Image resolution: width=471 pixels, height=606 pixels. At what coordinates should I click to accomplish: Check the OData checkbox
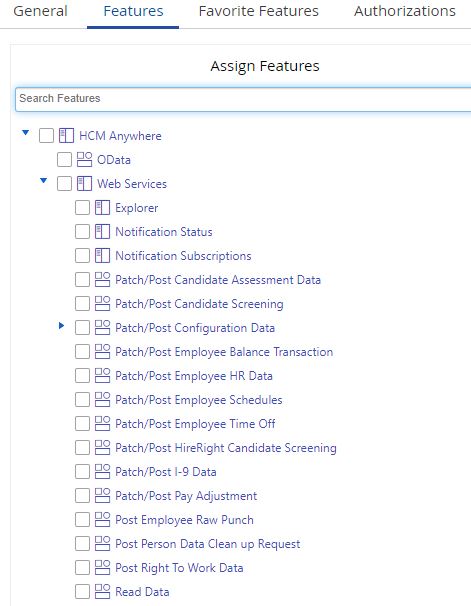click(65, 160)
